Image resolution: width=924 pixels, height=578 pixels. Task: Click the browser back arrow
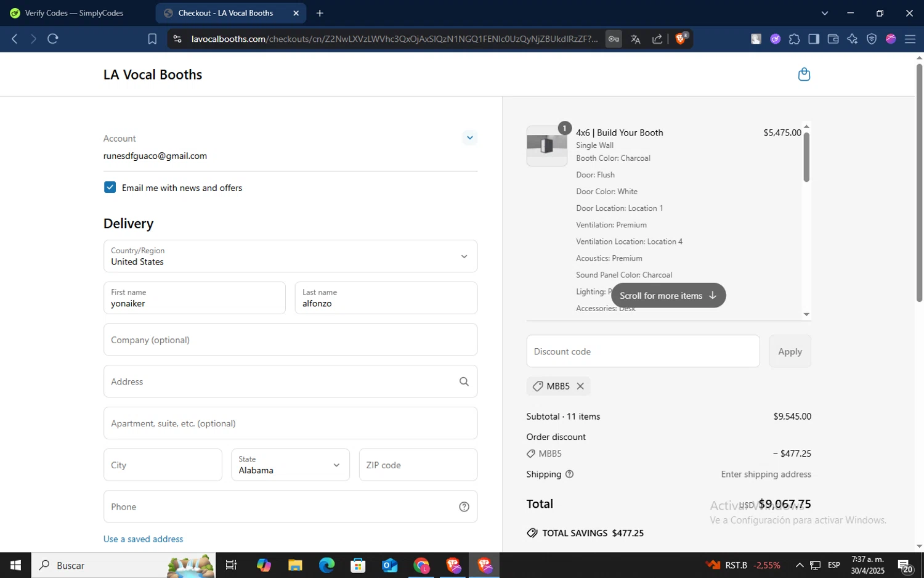[15, 39]
